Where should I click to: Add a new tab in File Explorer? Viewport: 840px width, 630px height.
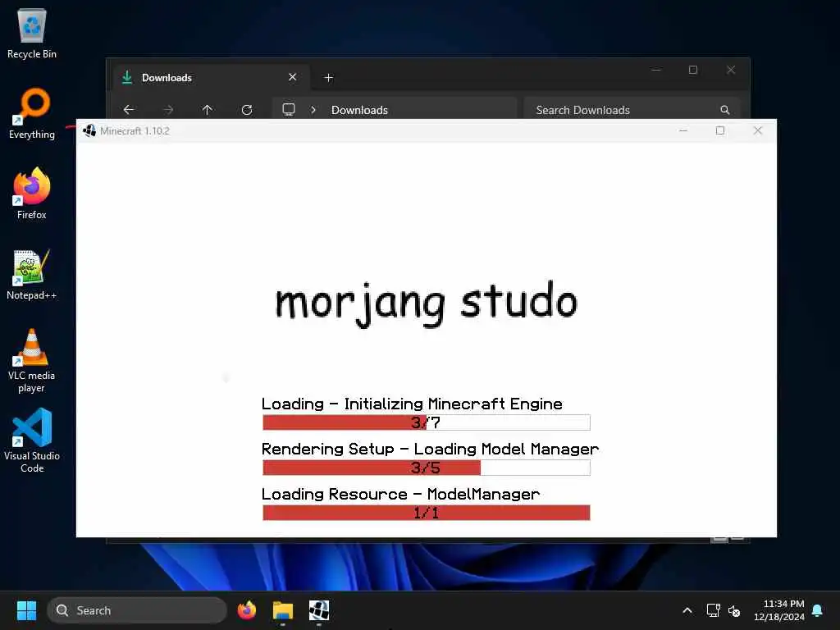coord(329,78)
